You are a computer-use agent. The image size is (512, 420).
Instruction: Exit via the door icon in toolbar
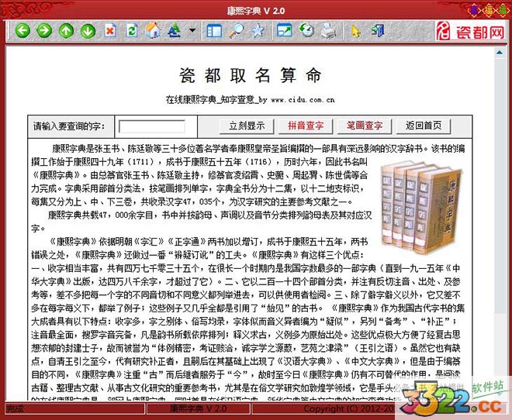click(378, 31)
